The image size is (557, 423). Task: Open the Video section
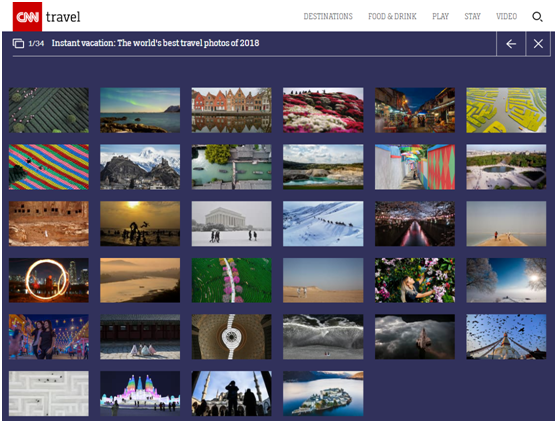(x=507, y=16)
